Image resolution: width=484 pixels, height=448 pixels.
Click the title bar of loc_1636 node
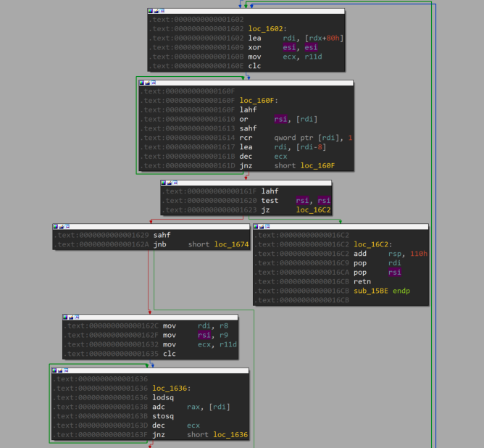150,370
